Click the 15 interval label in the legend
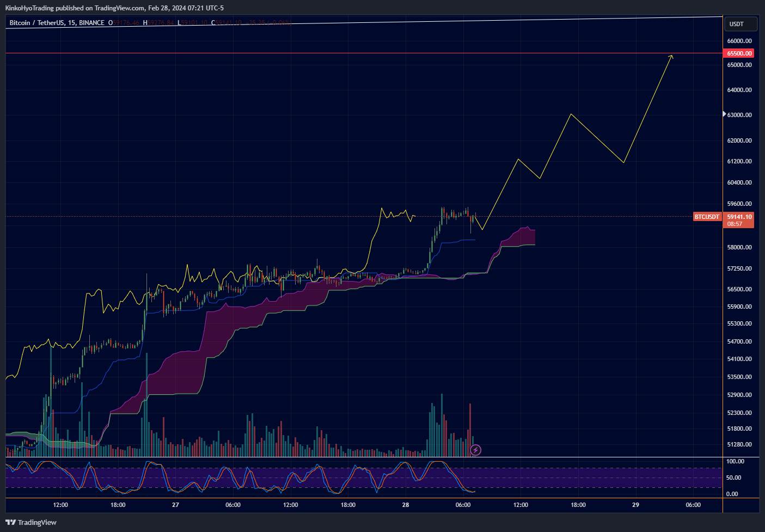 click(x=72, y=23)
